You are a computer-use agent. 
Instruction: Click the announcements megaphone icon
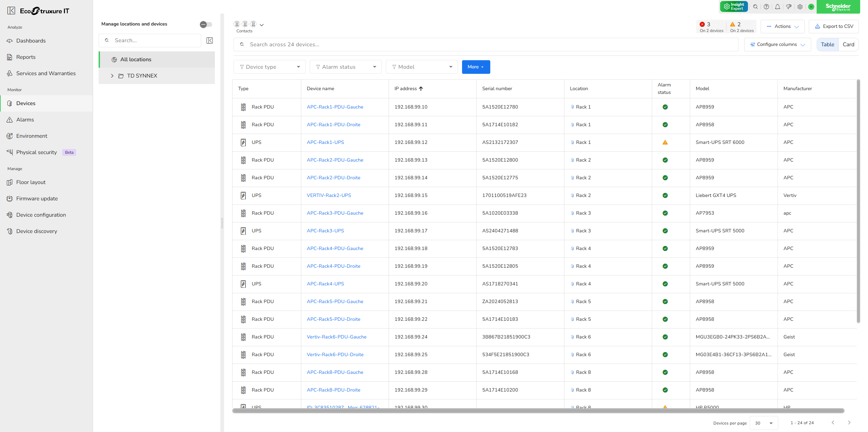(x=788, y=7)
